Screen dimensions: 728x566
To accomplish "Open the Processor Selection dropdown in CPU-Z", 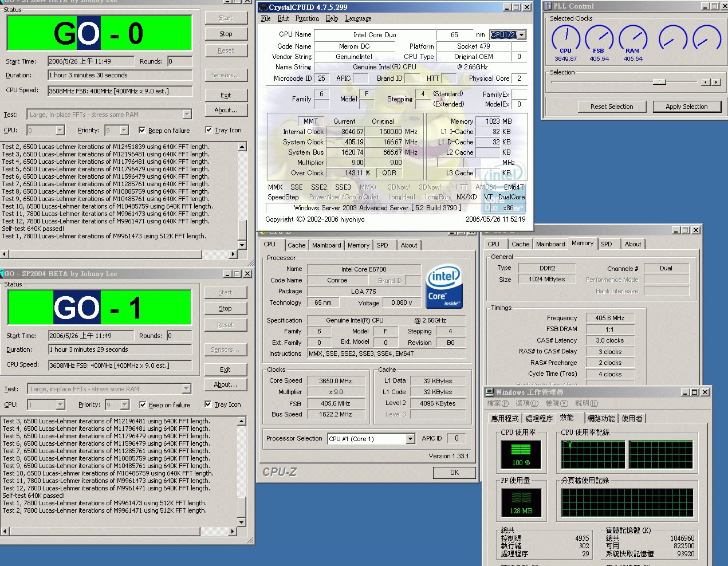I will pyautogui.click(x=410, y=439).
